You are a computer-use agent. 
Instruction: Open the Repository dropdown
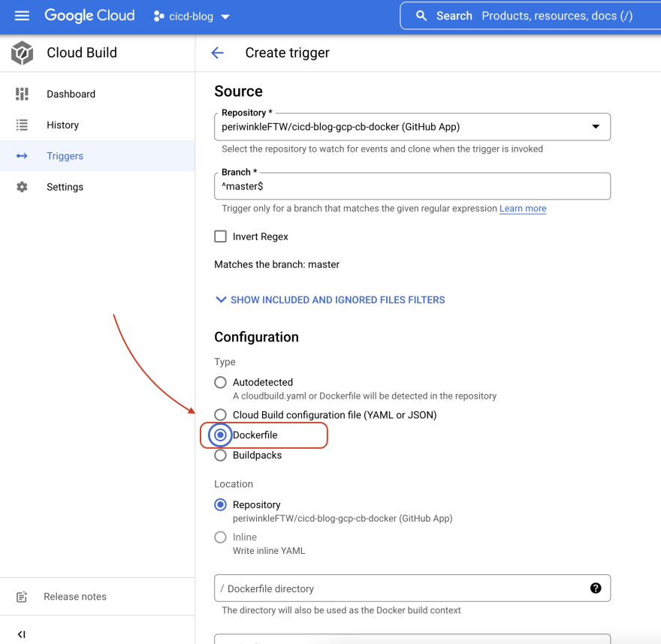pyautogui.click(x=412, y=127)
